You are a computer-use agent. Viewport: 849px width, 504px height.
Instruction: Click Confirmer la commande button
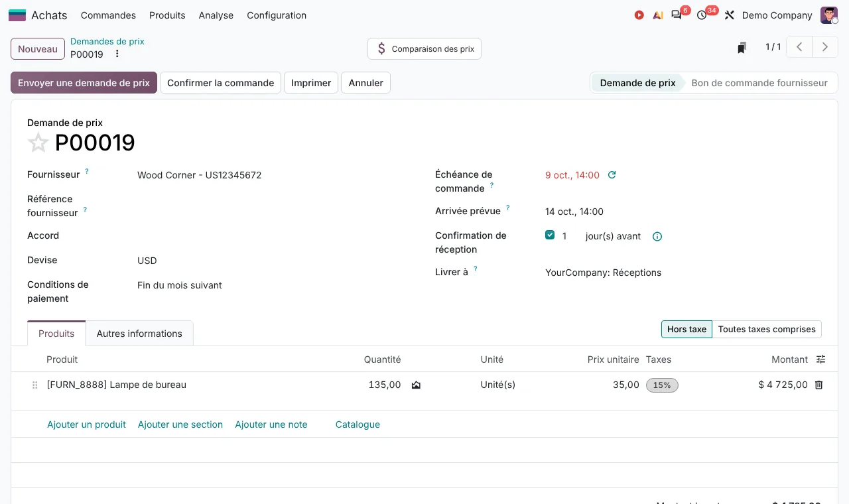coord(220,83)
